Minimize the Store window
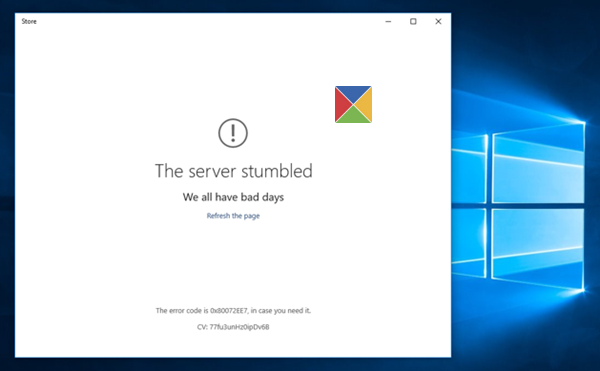Screen dimensions: 600x371 (x=388, y=21)
